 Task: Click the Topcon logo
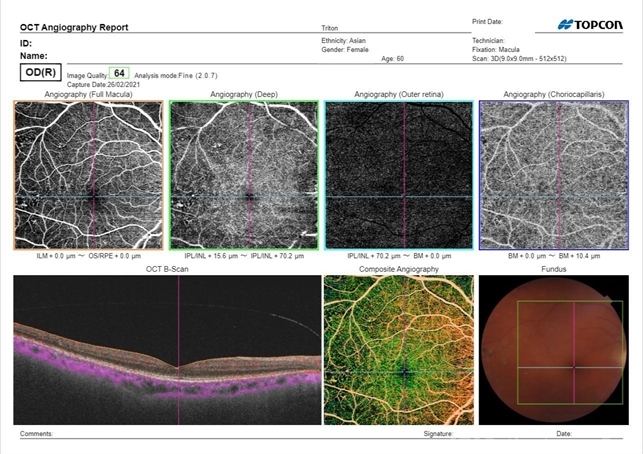(x=592, y=23)
